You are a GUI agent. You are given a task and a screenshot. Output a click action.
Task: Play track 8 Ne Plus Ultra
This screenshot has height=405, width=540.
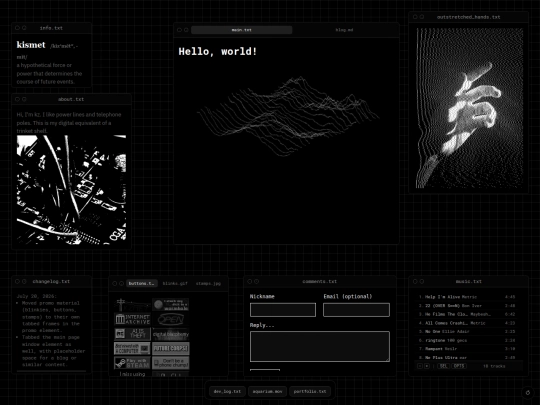467,357
